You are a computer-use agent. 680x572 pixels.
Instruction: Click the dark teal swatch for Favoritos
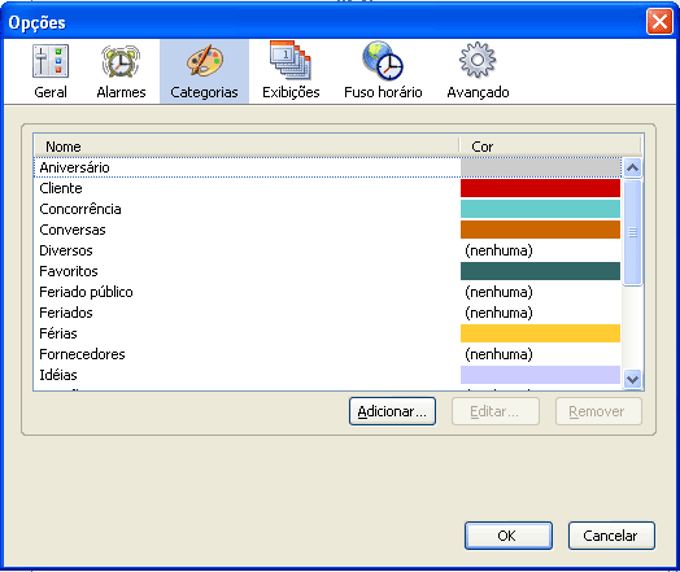540,271
